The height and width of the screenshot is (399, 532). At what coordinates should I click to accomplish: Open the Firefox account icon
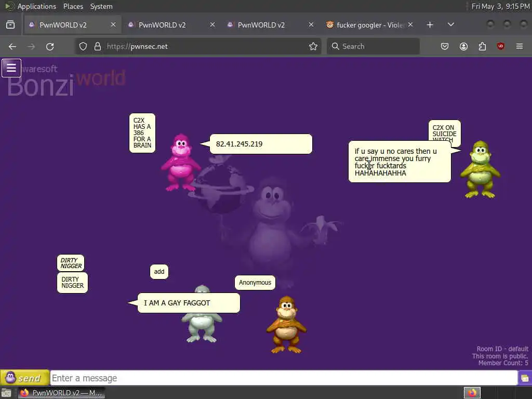coord(463,46)
